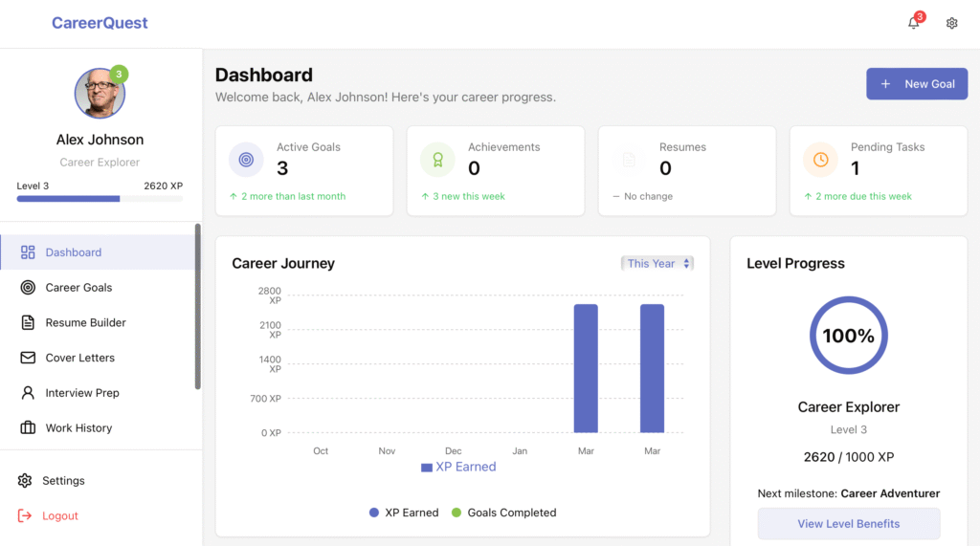Open the This Year period dropdown
This screenshot has width=980, height=546.
click(x=657, y=264)
